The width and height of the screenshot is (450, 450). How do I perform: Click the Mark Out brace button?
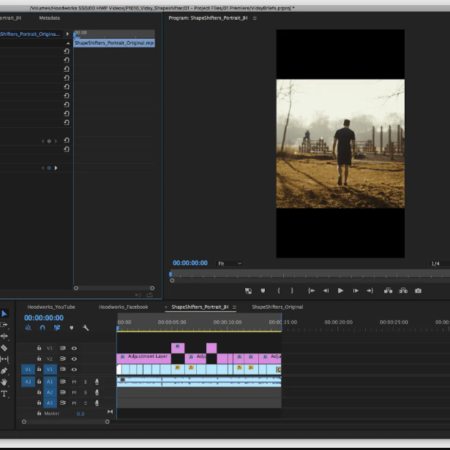click(292, 291)
